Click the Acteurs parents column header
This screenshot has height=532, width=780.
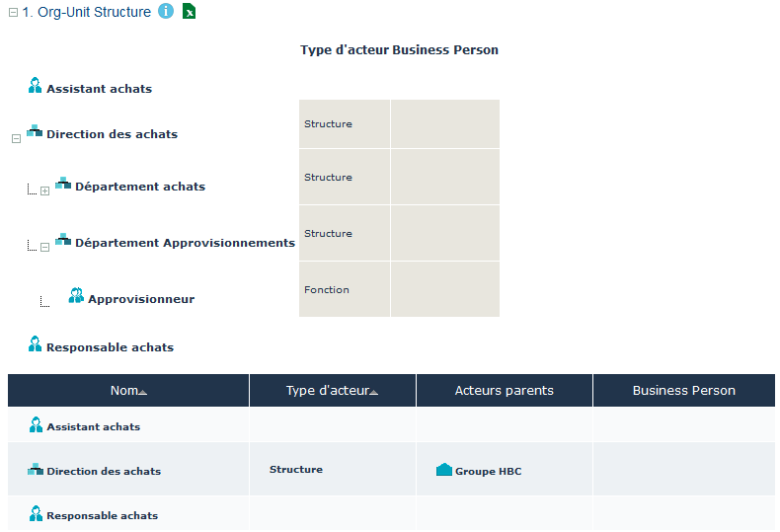pos(504,391)
